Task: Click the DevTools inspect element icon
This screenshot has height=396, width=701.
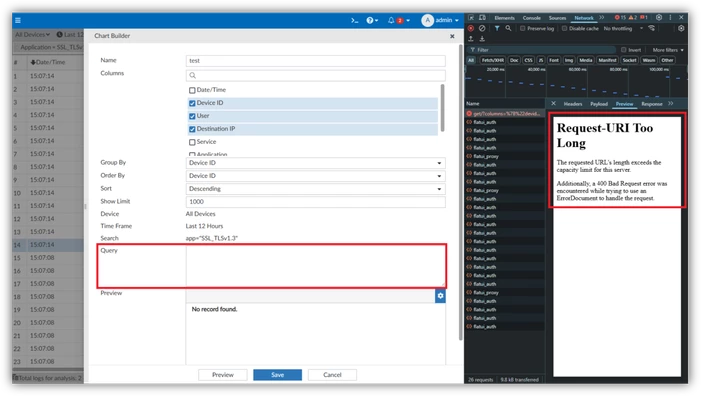Action: coord(471,17)
